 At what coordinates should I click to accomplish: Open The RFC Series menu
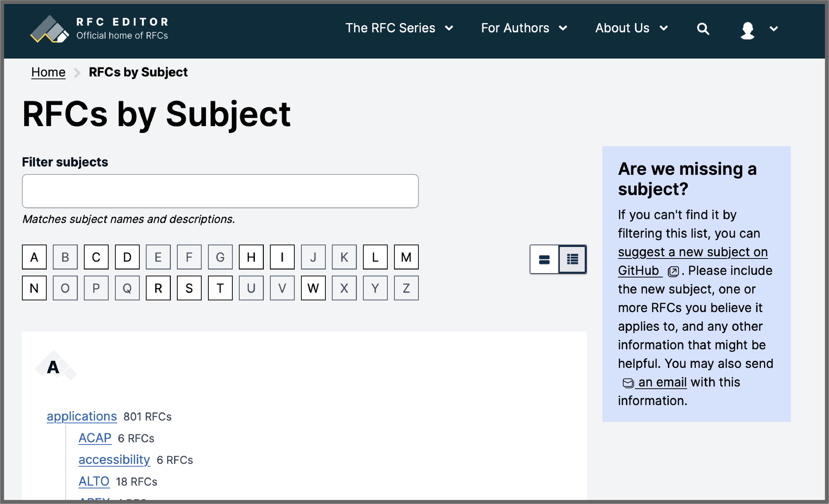click(x=390, y=28)
